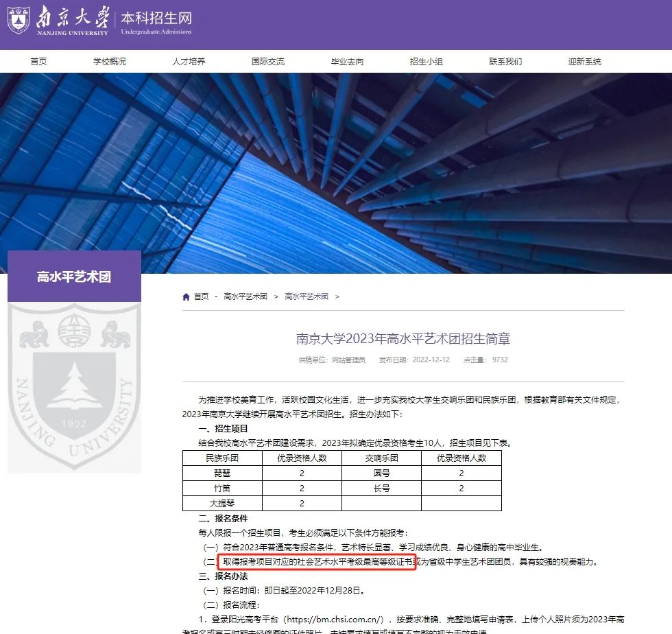Click the purple 高水平艺术团 sidebar heading
Viewport: 672px width, 634px height.
(x=74, y=277)
